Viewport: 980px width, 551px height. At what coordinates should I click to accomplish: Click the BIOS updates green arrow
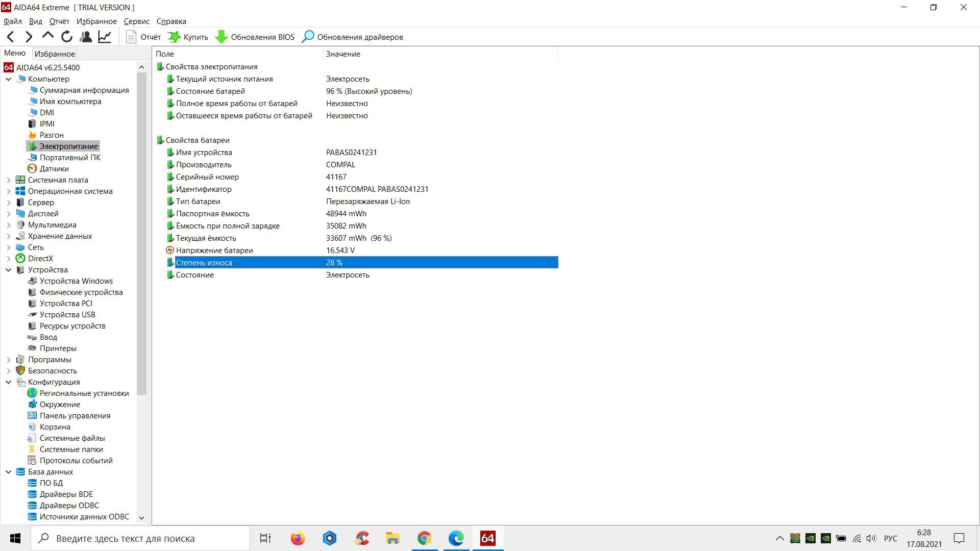click(x=222, y=37)
